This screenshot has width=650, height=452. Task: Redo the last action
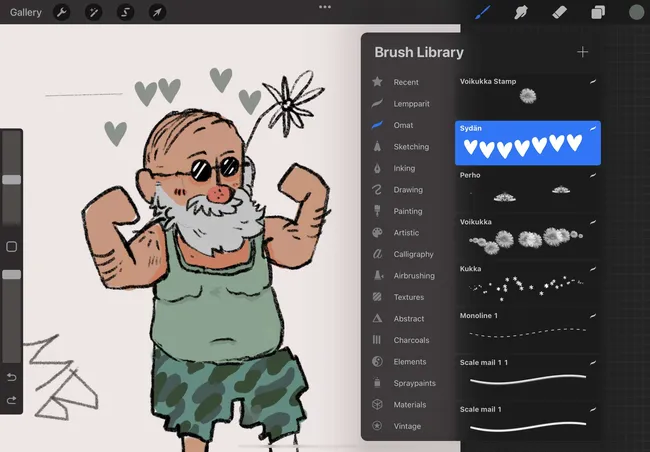tap(12, 400)
